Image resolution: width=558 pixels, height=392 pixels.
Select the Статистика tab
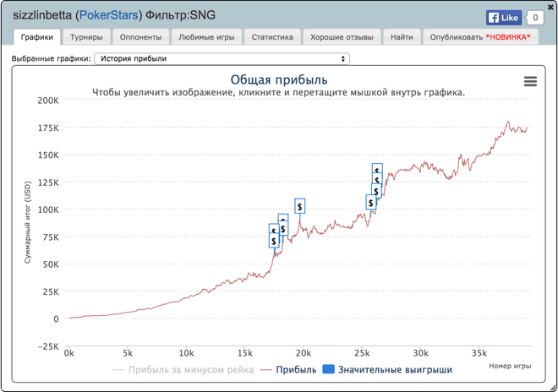(x=272, y=37)
